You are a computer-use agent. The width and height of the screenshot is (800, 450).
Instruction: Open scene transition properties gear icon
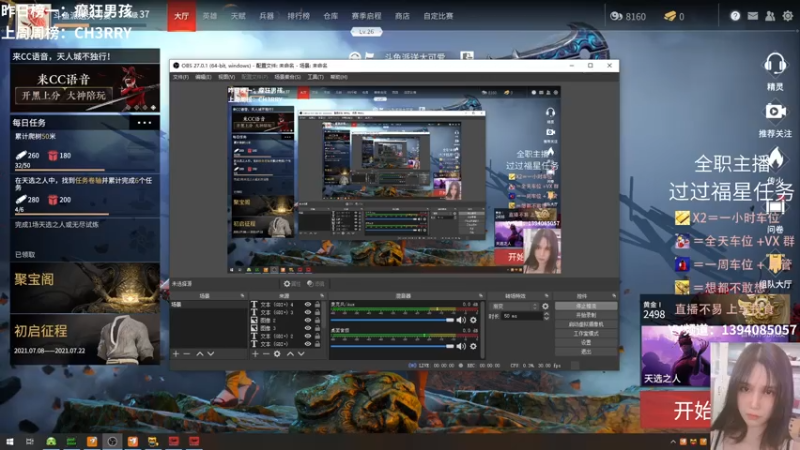pyautogui.click(x=545, y=306)
